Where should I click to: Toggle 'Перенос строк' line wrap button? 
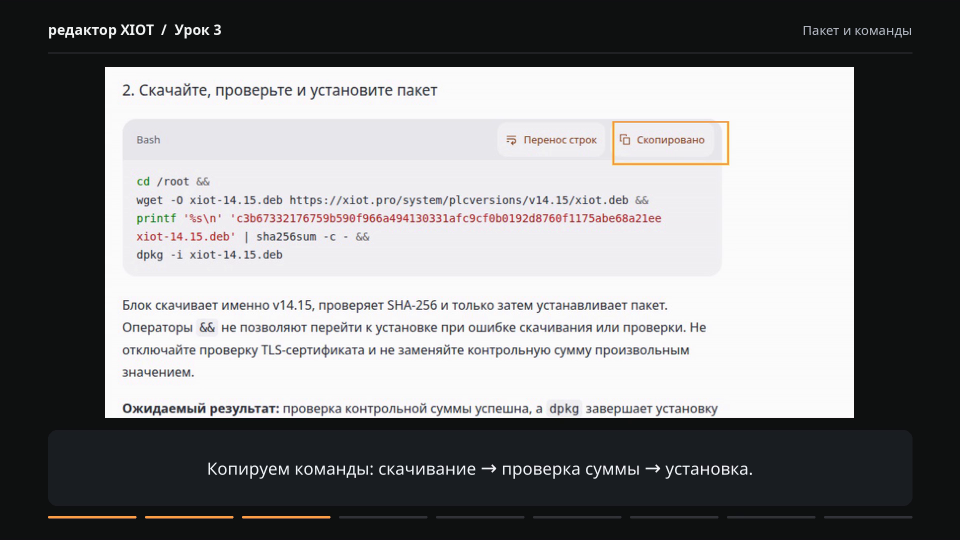tap(551, 140)
